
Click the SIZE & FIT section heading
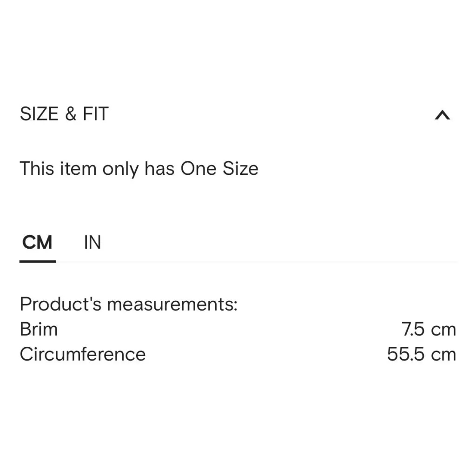pos(64,114)
